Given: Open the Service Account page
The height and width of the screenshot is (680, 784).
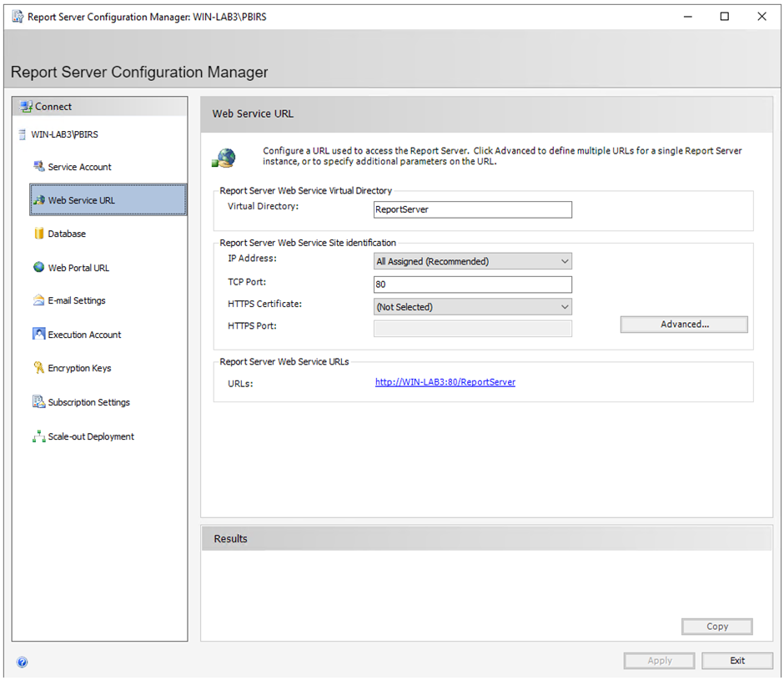Looking at the screenshot, I should click(79, 167).
